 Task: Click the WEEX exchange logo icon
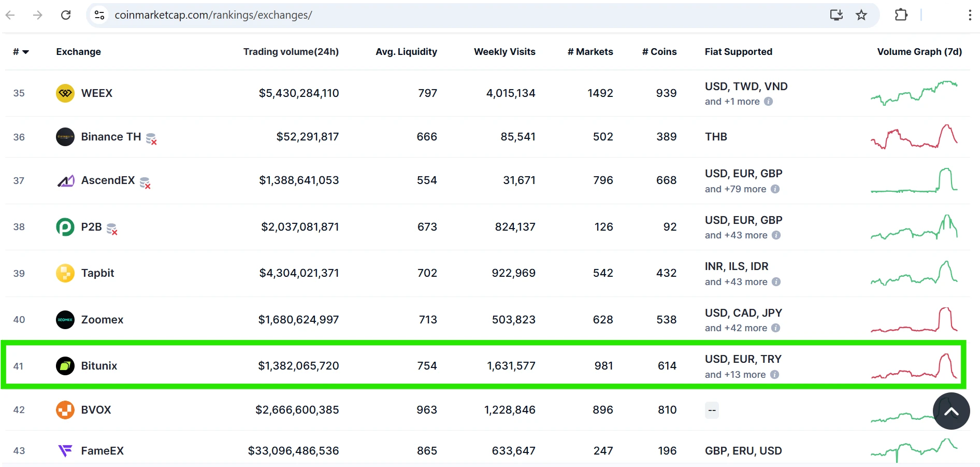[65, 93]
